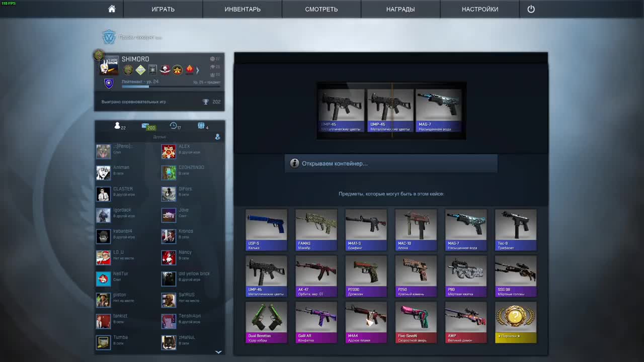Open the Dual Berettas Удар кобры card
644x362 pixels.
pyautogui.click(x=266, y=322)
